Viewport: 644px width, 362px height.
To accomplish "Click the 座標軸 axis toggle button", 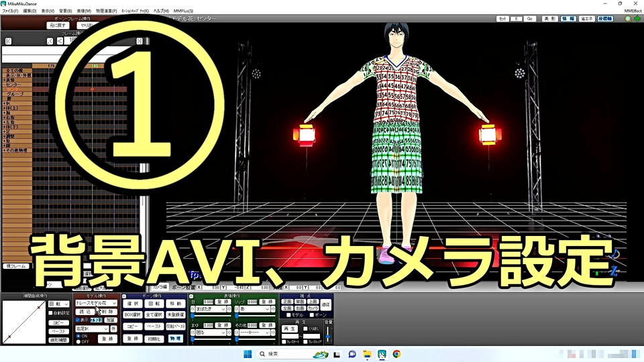I will click(605, 19).
